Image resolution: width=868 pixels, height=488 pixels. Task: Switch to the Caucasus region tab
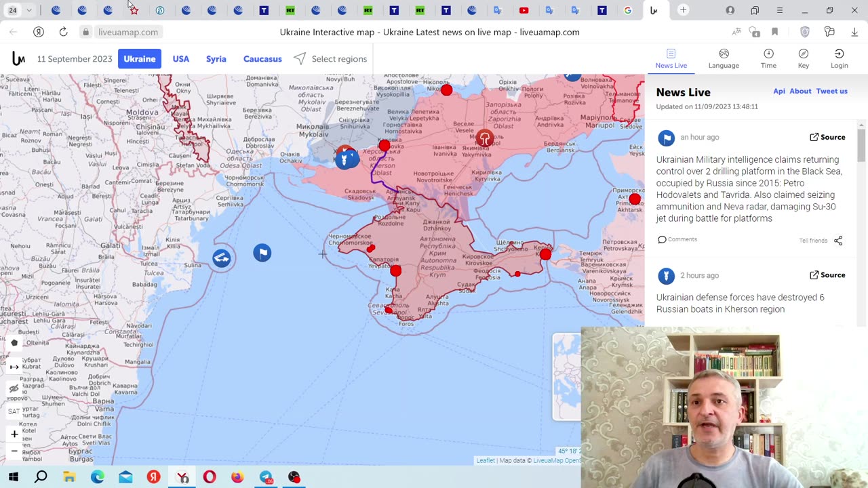click(x=262, y=59)
